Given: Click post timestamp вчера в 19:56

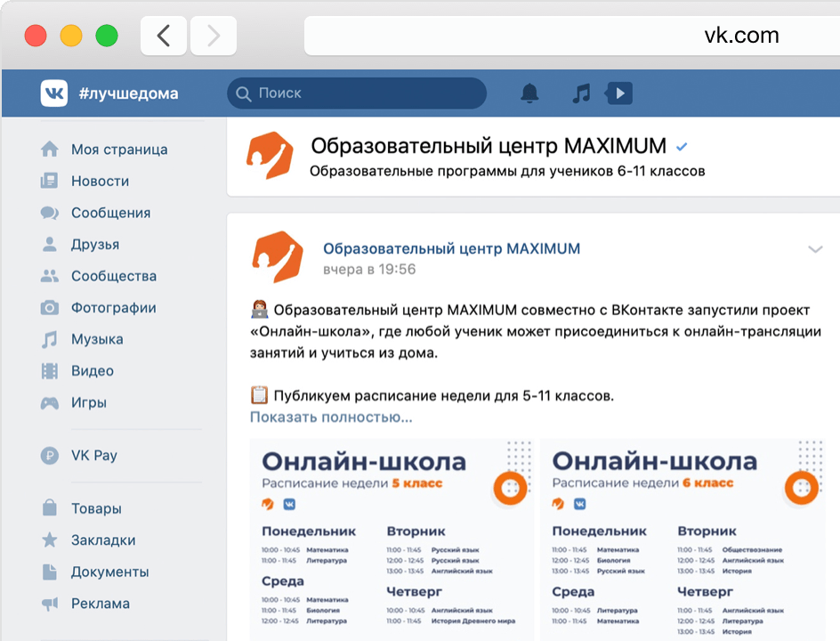Looking at the screenshot, I should click(x=369, y=269).
